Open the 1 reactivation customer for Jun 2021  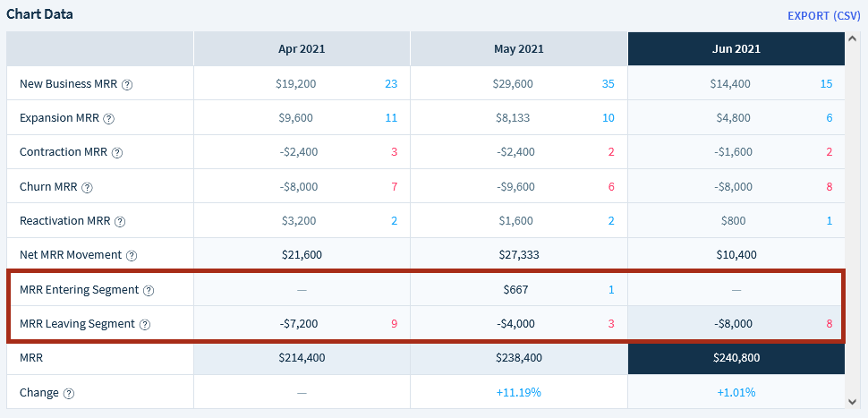pyautogui.click(x=830, y=221)
